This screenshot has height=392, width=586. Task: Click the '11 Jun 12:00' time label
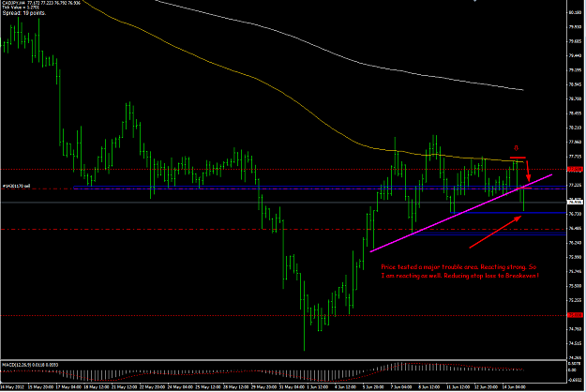[458, 386]
